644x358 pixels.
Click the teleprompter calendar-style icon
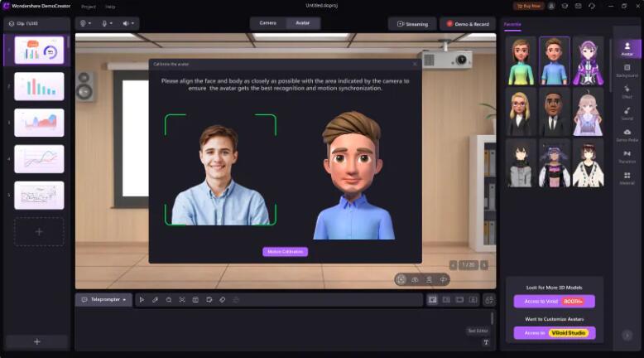click(195, 300)
